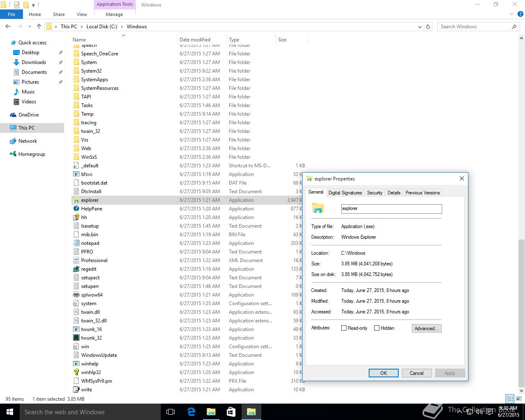The height and width of the screenshot is (420, 525).
Task: Open the Advanced attributes dialog
Action: (x=427, y=328)
